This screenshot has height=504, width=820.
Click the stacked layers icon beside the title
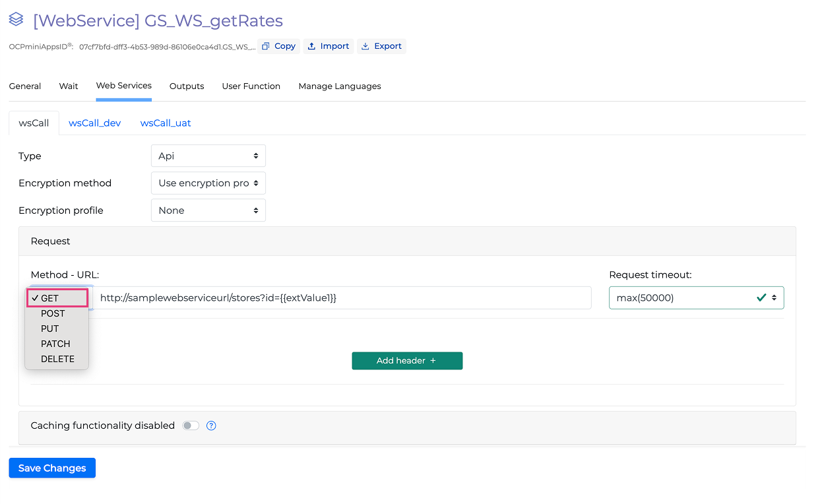pyautogui.click(x=16, y=20)
